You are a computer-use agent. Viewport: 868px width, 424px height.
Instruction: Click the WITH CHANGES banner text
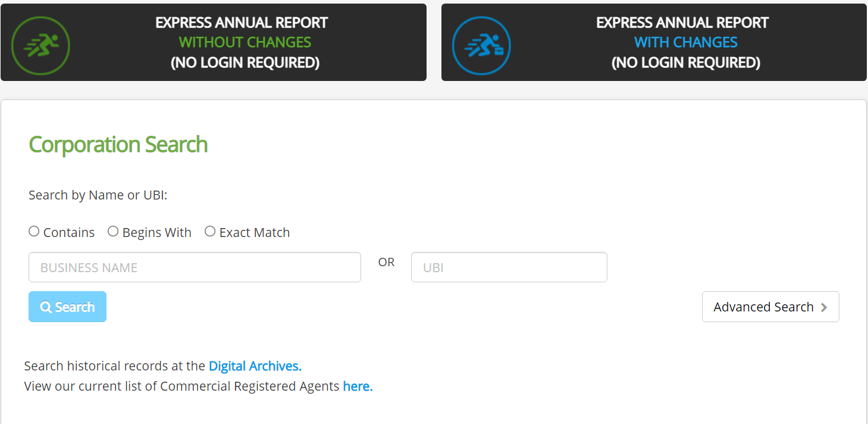pyautogui.click(x=685, y=42)
